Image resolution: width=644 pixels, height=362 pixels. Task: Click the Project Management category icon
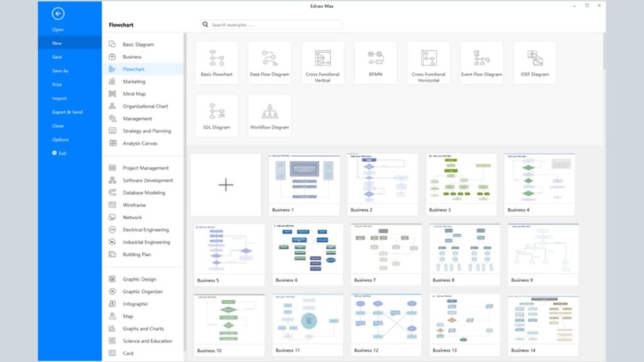coord(112,167)
